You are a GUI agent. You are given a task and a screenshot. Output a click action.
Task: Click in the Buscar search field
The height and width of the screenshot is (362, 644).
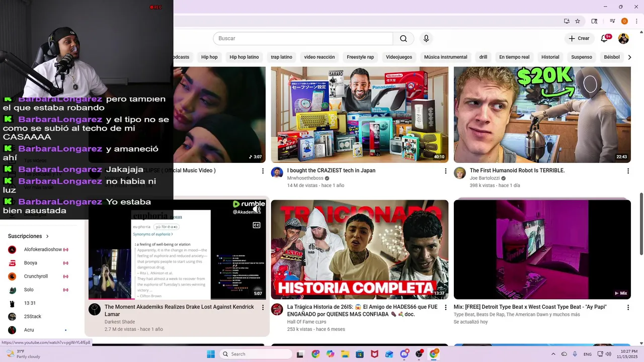coord(303,39)
